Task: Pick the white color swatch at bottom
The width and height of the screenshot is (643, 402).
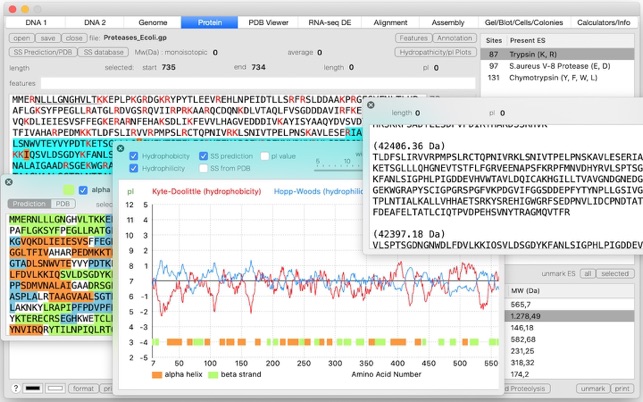Action: pos(55,388)
